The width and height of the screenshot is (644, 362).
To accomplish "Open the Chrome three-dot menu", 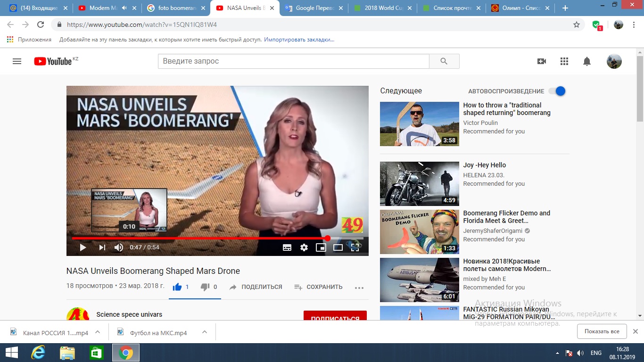I will tap(634, 25).
